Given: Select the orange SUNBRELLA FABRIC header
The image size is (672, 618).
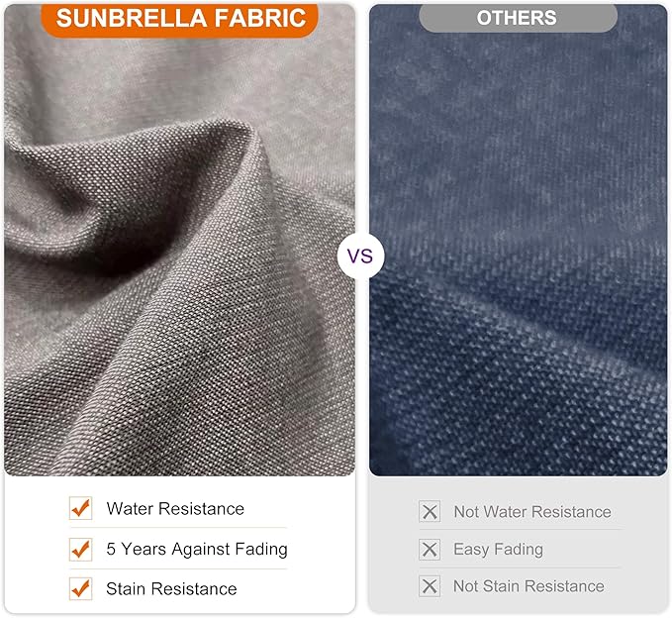Looking at the screenshot, I should [x=179, y=18].
